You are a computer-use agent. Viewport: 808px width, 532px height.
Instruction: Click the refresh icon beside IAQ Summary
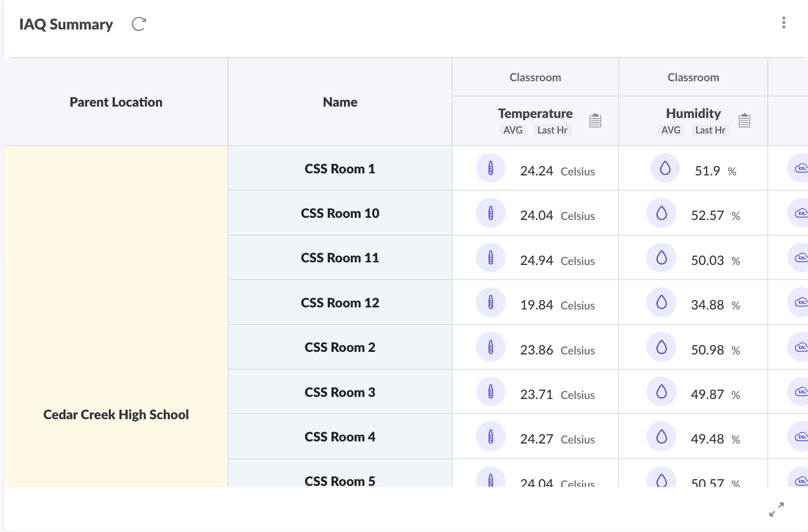pyautogui.click(x=139, y=24)
